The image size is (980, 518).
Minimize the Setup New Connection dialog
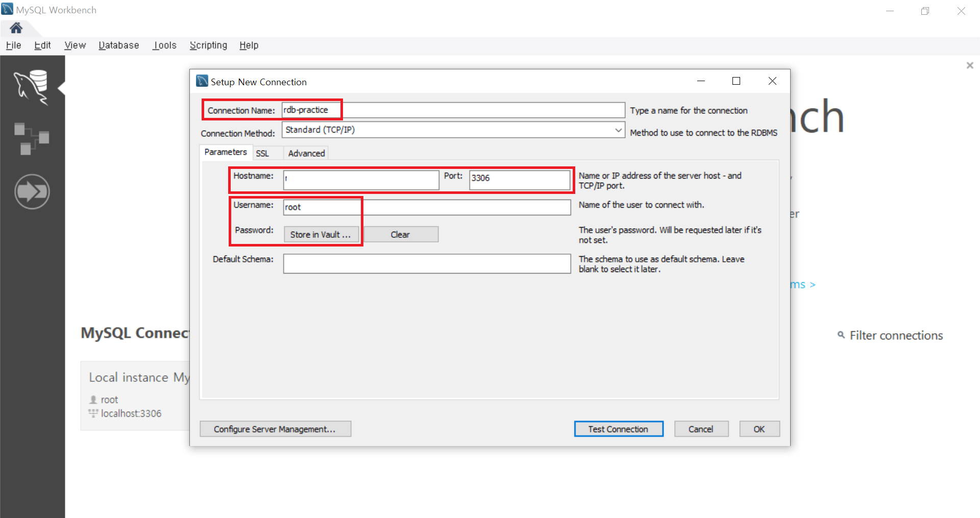point(701,81)
